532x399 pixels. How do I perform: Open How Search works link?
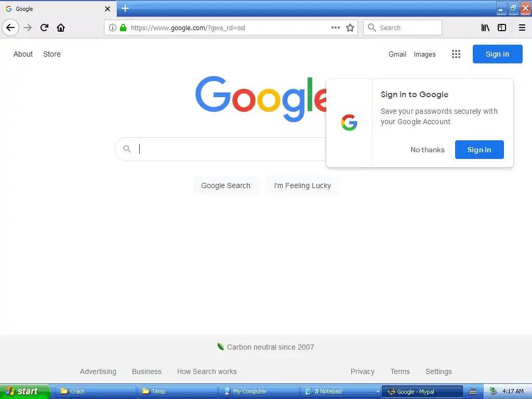tap(207, 371)
